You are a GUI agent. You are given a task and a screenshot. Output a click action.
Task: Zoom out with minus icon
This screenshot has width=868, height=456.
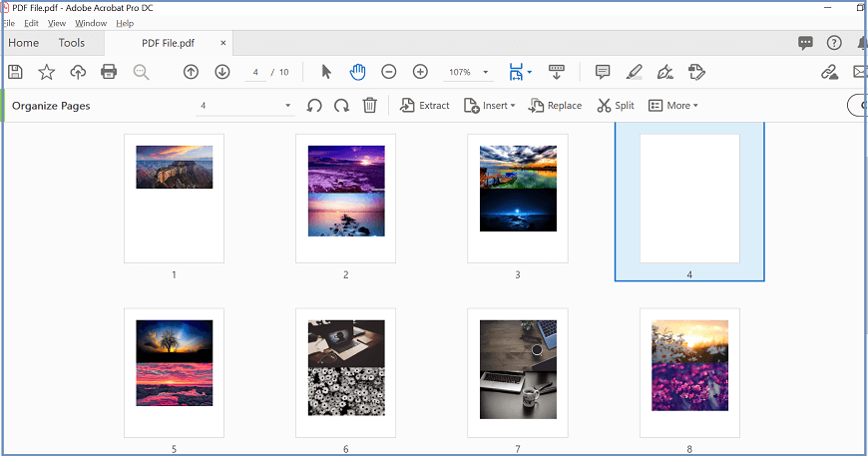click(x=389, y=72)
